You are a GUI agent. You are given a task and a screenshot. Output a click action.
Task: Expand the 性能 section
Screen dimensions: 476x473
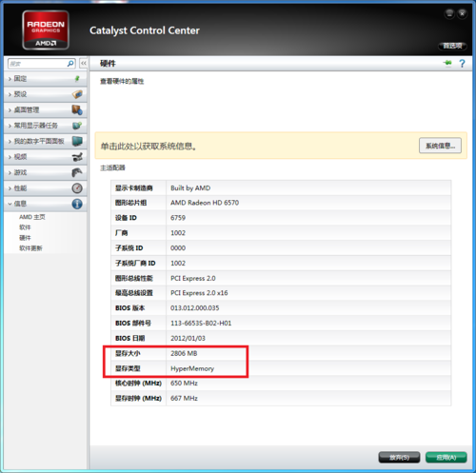pyautogui.click(x=46, y=188)
